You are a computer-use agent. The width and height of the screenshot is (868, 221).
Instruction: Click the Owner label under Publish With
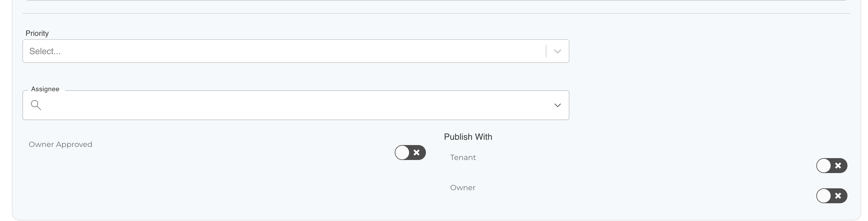tap(463, 188)
